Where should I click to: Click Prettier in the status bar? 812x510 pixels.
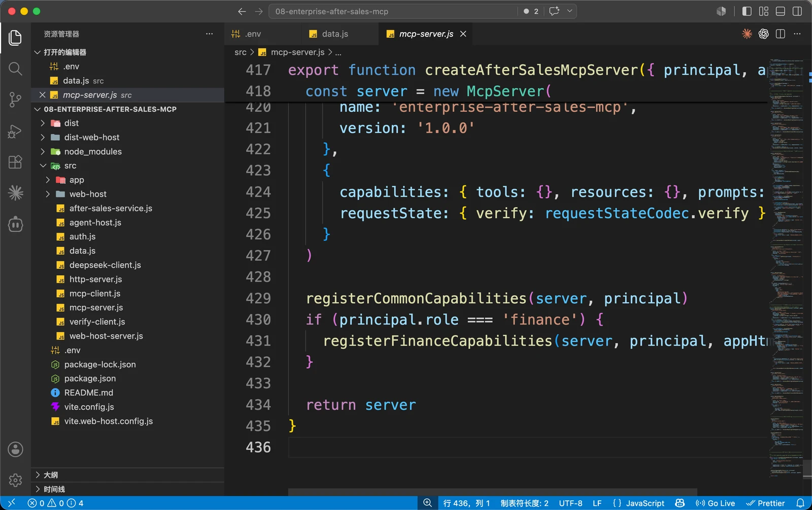click(x=765, y=503)
